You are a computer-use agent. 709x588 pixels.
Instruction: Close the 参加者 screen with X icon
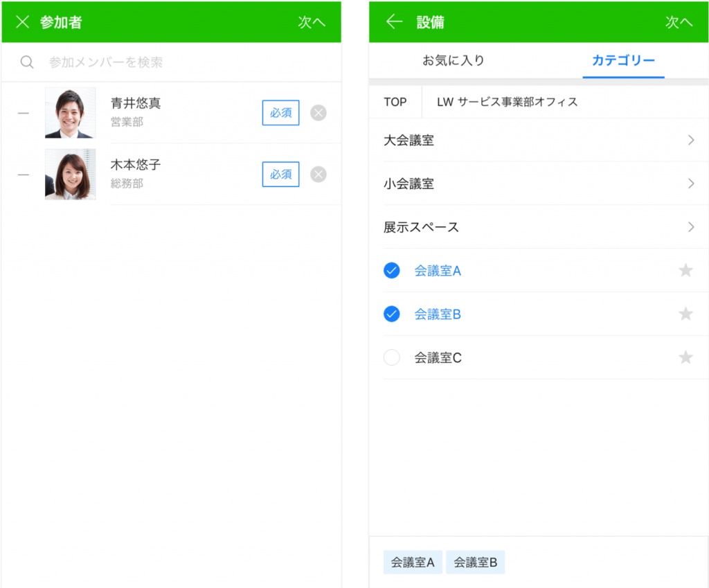click(22, 22)
